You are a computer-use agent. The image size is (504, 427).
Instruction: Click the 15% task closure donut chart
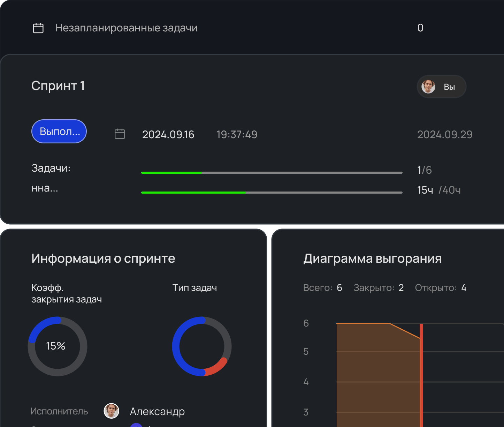coord(58,346)
